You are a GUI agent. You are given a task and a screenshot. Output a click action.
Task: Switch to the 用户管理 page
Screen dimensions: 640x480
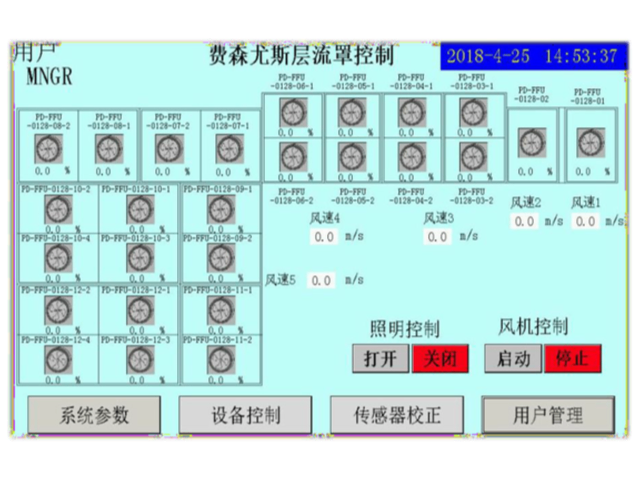548,415
